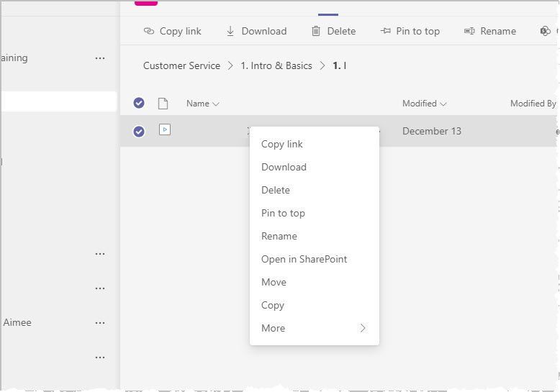This screenshot has height=392, width=560.
Task: Deselect the December 13 file checkbox
Action: 139,131
